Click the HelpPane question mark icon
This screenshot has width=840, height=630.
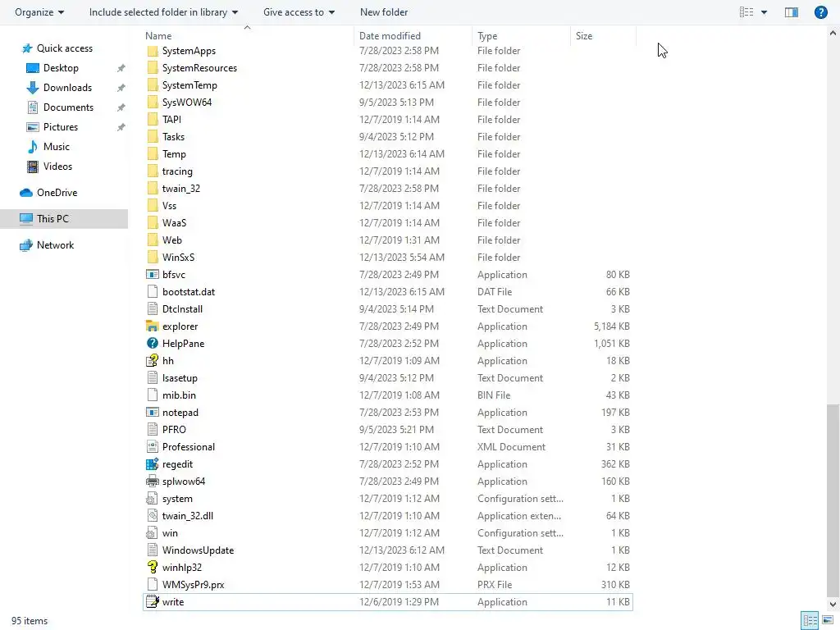(152, 344)
